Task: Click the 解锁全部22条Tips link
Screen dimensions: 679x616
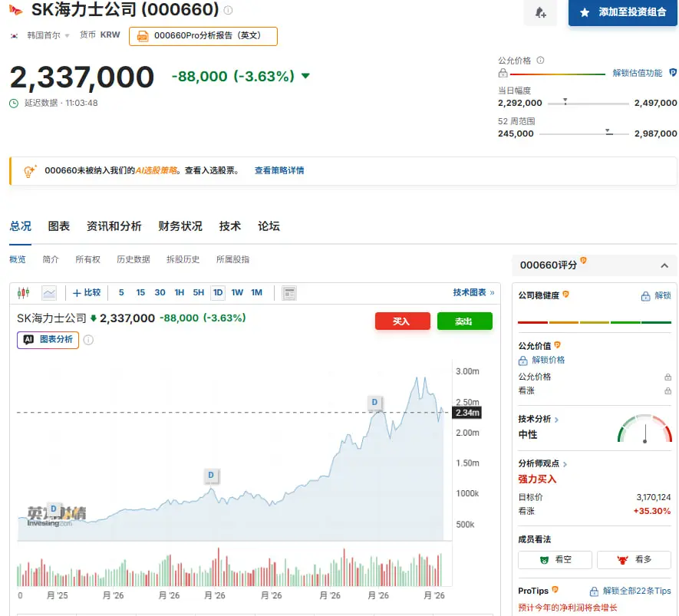Action: coord(630,591)
